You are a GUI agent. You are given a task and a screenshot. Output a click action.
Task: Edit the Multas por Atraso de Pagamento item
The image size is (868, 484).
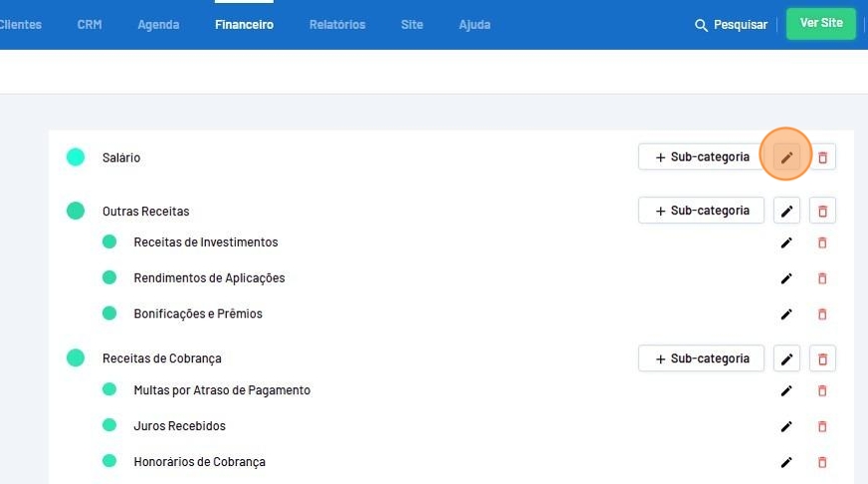click(x=786, y=390)
